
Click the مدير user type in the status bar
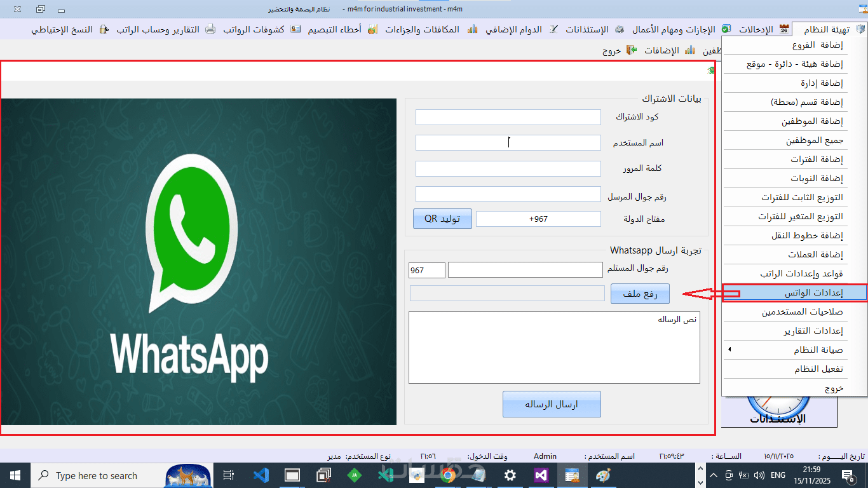pos(334,456)
